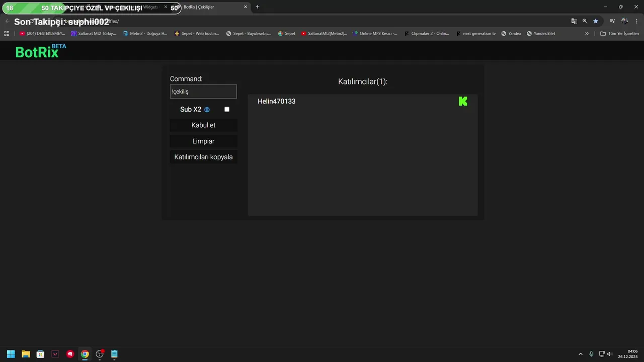Image resolution: width=644 pixels, height=362 pixels.
Task: Click the green Kick icon next to Helin470133
Action: tap(463, 101)
